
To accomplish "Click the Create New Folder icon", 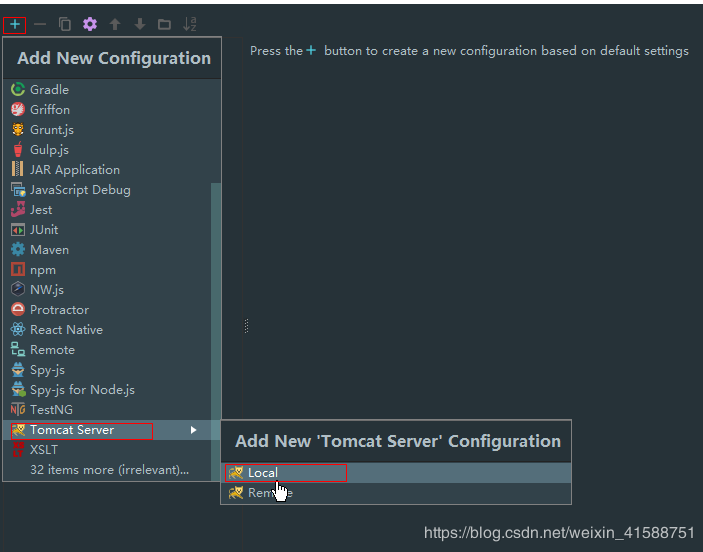I will click(x=165, y=24).
